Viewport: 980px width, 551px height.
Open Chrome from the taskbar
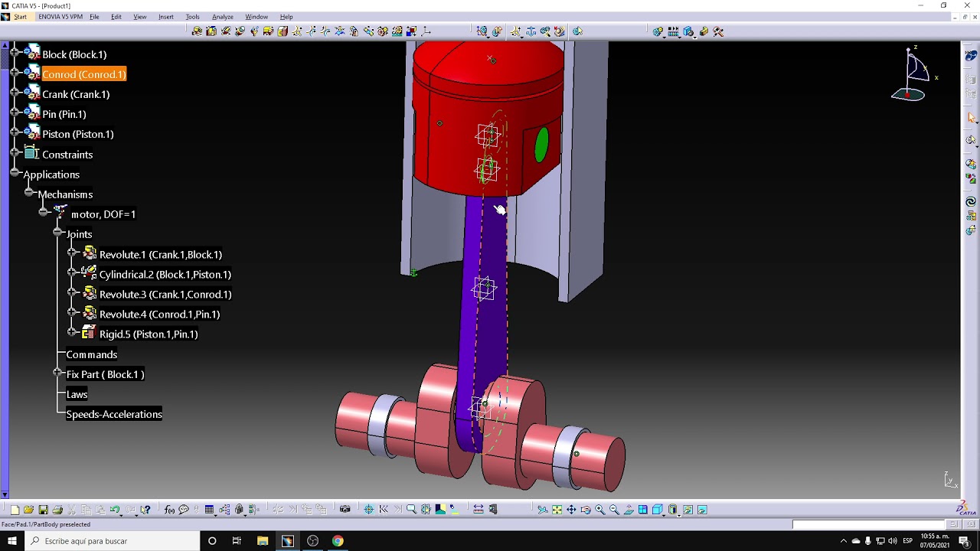click(338, 541)
